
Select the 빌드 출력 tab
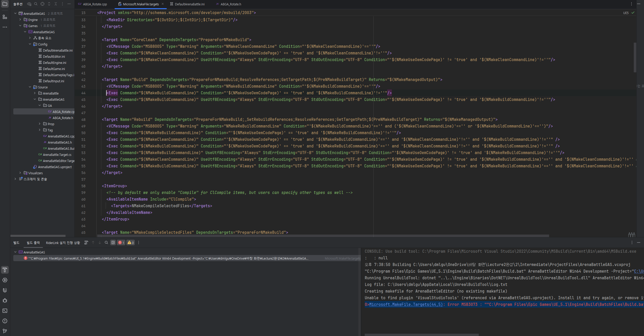click(x=33, y=243)
